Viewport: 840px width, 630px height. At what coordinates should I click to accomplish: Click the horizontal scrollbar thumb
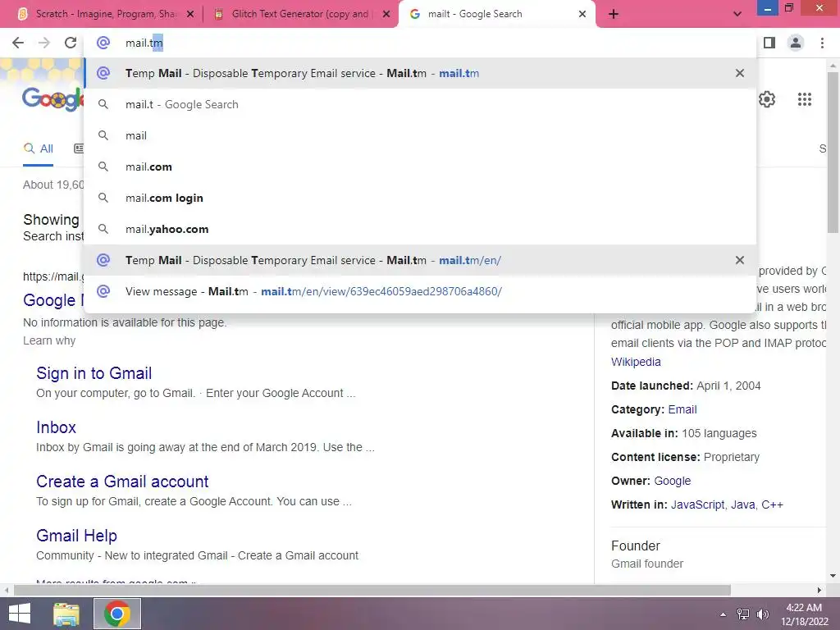point(372,590)
